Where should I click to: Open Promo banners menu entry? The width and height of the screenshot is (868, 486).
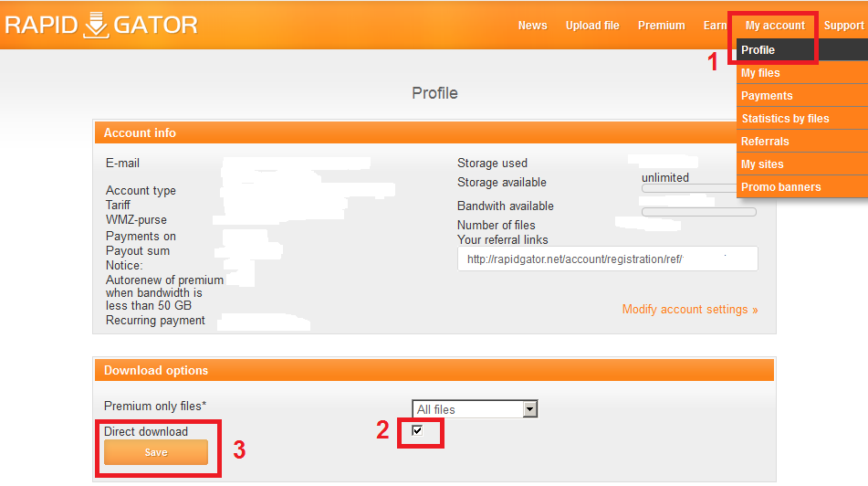(x=802, y=186)
